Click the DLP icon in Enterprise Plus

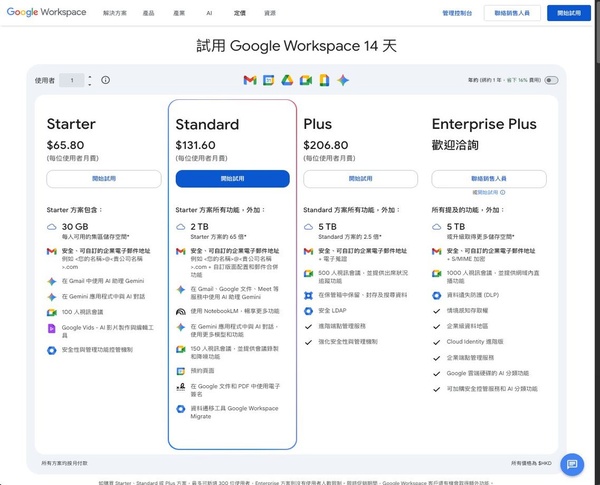(437, 296)
